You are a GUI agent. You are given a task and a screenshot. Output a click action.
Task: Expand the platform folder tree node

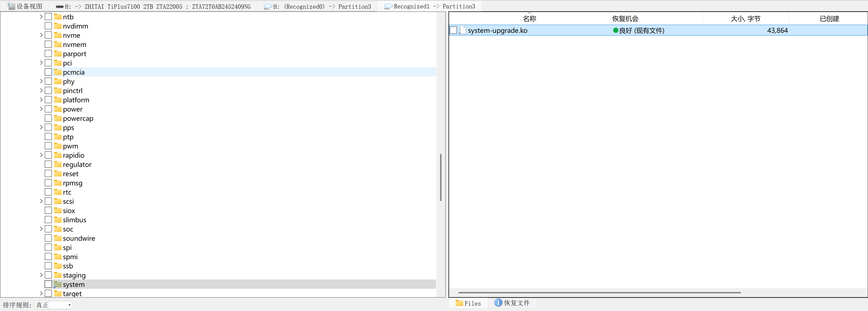41,100
